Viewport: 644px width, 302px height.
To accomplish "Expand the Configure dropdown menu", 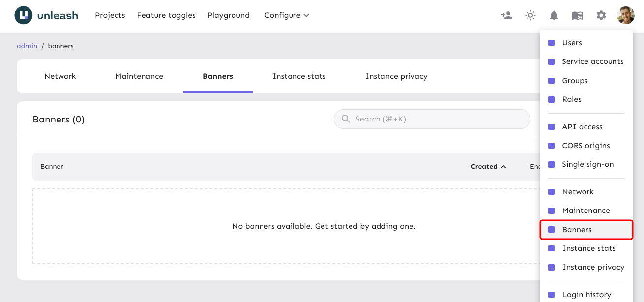I will (x=287, y=15).
